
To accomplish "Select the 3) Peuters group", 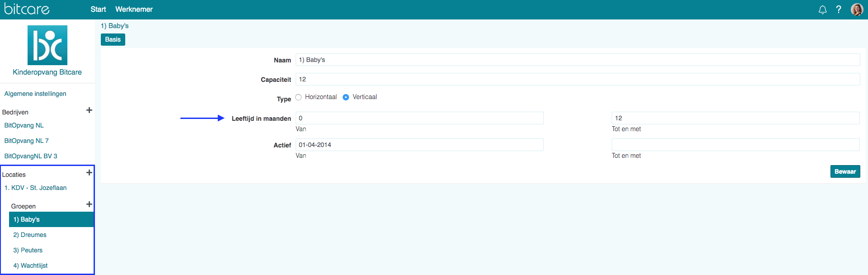I will [28, 250].
